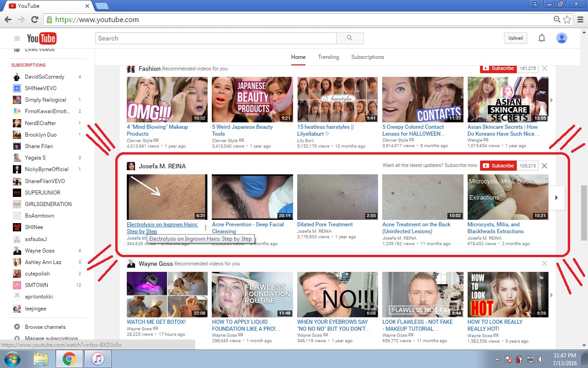Play the HOW TO LOOK HOT thumbnail
The width and height of the screenshot is (588, 368).
(508, 294)
